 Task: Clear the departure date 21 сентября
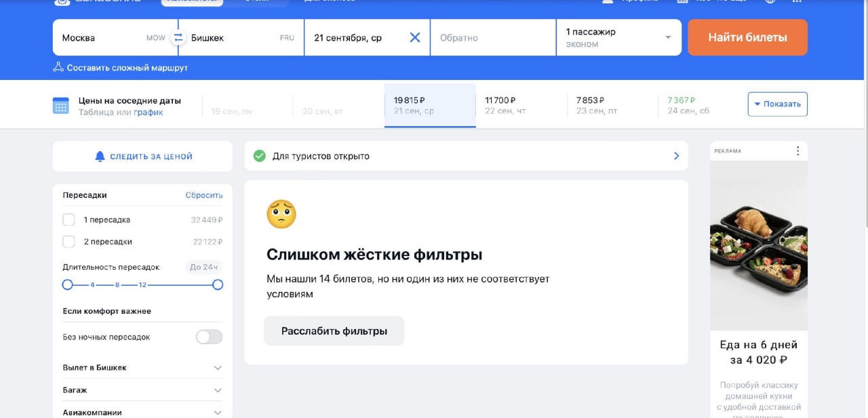click(415, 38)
